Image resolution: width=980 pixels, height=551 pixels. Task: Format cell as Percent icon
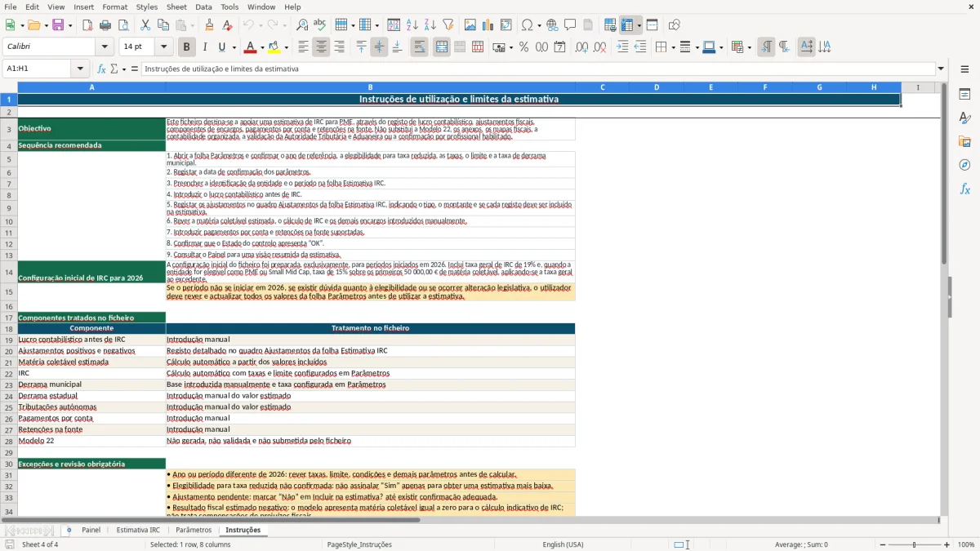point(523,47)
